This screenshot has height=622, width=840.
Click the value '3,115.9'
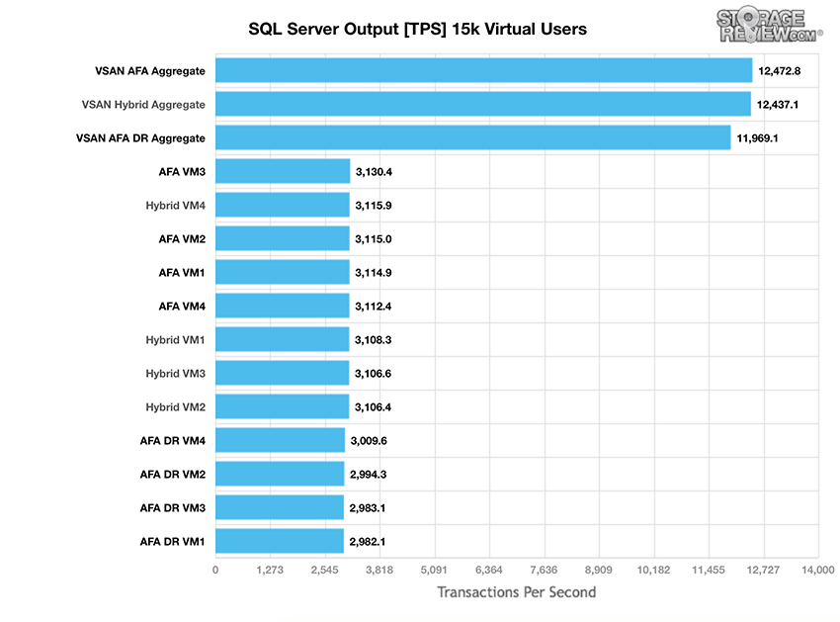click(373, 206)
